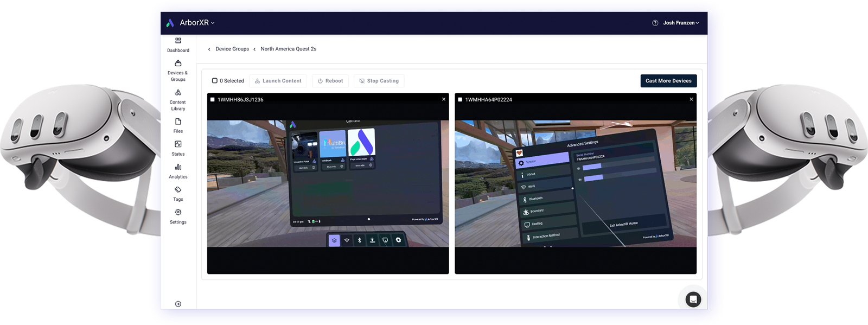Open the Files sidebar item
Image resolution: width=868 pixels, height=325 pixels.
[x=178, y=125]
